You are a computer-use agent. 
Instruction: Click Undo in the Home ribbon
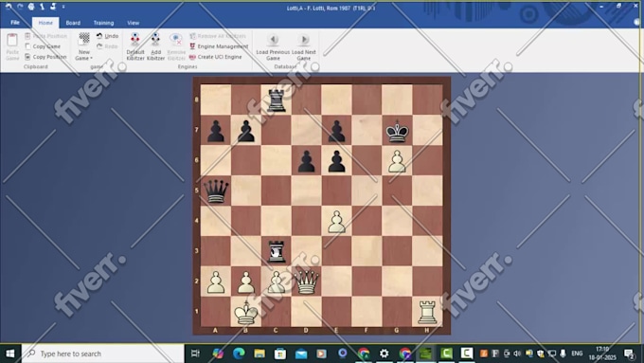107,36
